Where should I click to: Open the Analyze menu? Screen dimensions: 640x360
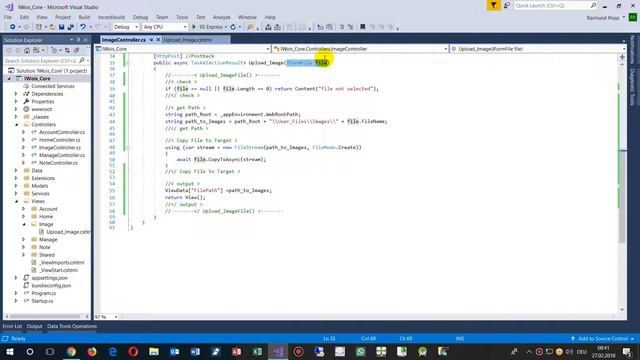pos(221,17)
